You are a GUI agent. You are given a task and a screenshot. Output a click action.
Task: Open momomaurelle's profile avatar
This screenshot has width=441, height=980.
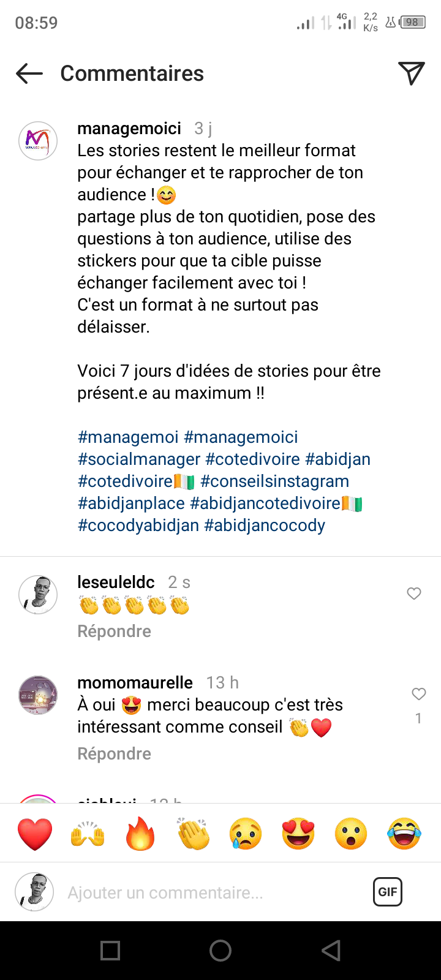coord(38,695)
